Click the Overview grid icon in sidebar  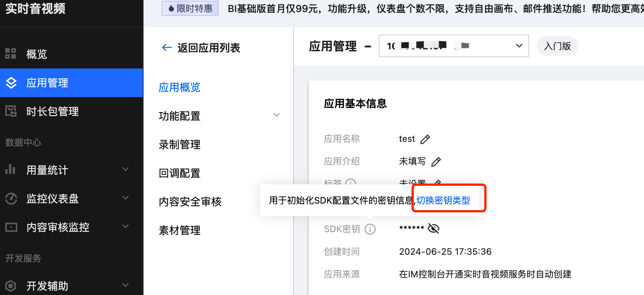pyautogui.click(x=11, y=54)
